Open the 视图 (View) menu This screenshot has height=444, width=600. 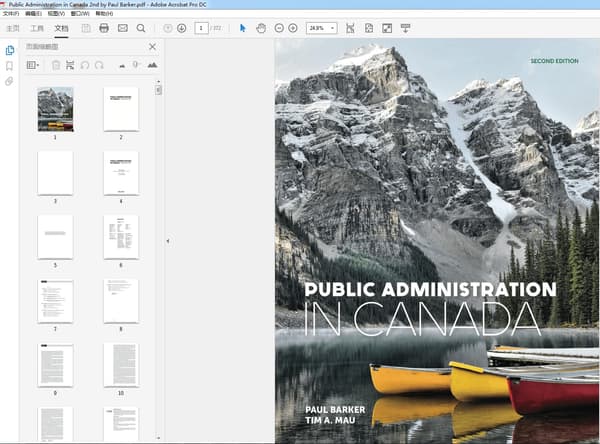coord(56,13)
